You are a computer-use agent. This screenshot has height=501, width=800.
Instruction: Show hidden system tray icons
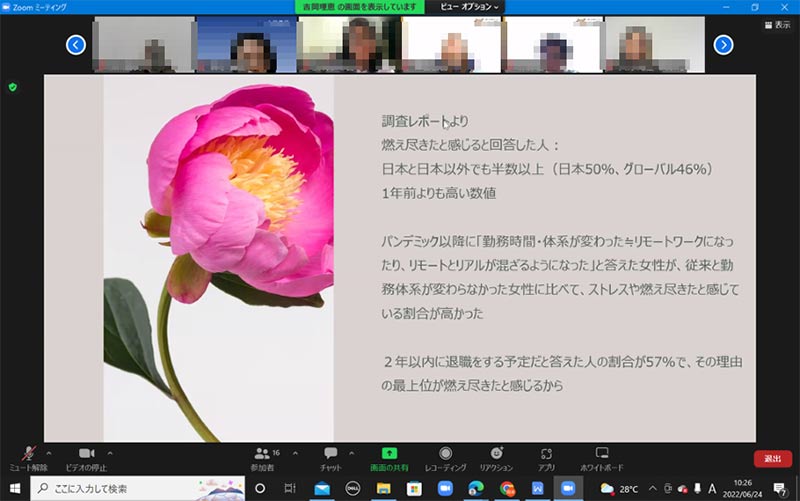pyautogui.click(x=653, y=489)
